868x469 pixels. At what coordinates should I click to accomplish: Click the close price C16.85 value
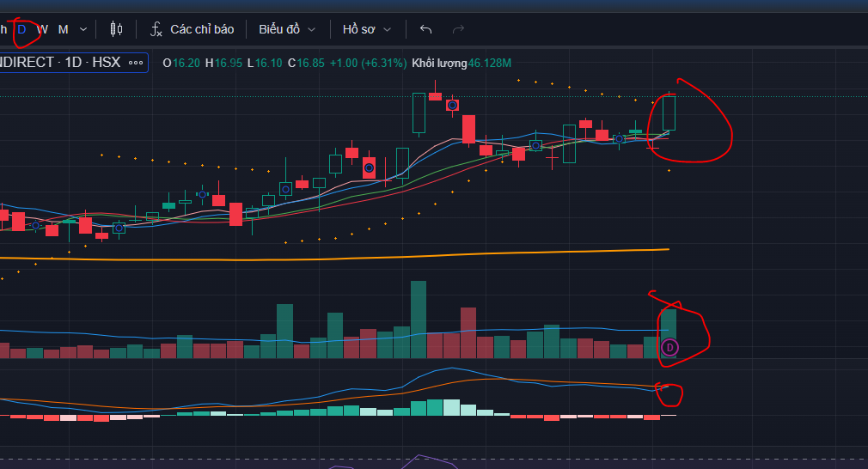[x=306, y=63]
